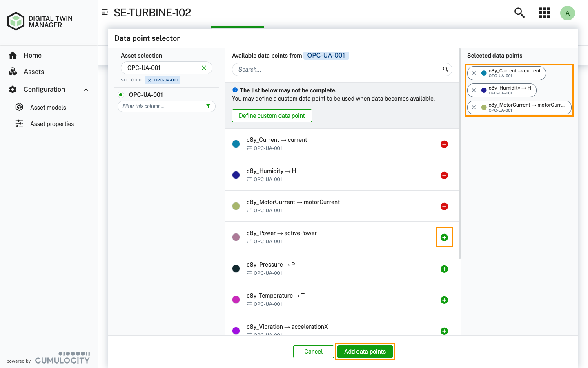The height and width of the screenshot is (368, 588).
Task: Open the Assets section in the sidebar
Action: point(34,72)
